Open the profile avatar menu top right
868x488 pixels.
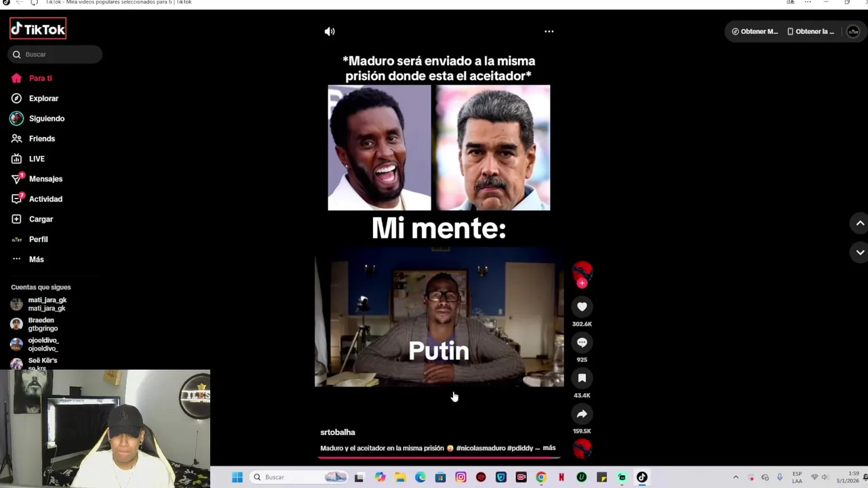click(x=853, y=31)
